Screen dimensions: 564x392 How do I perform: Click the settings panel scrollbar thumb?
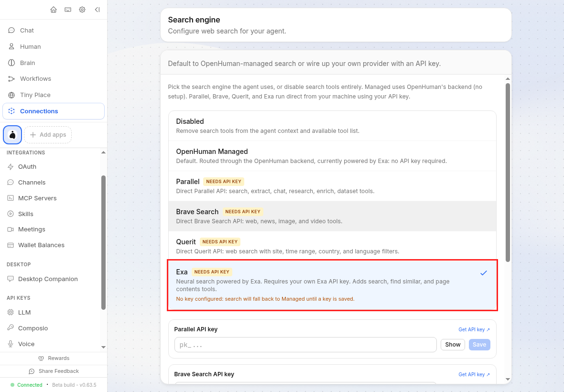pos(508,173)
